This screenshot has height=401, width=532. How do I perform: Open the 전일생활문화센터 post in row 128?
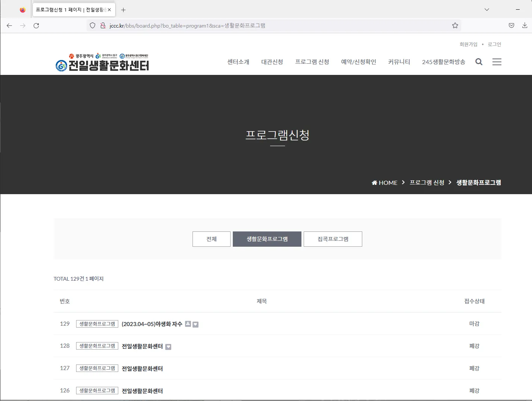click(142, 346)
